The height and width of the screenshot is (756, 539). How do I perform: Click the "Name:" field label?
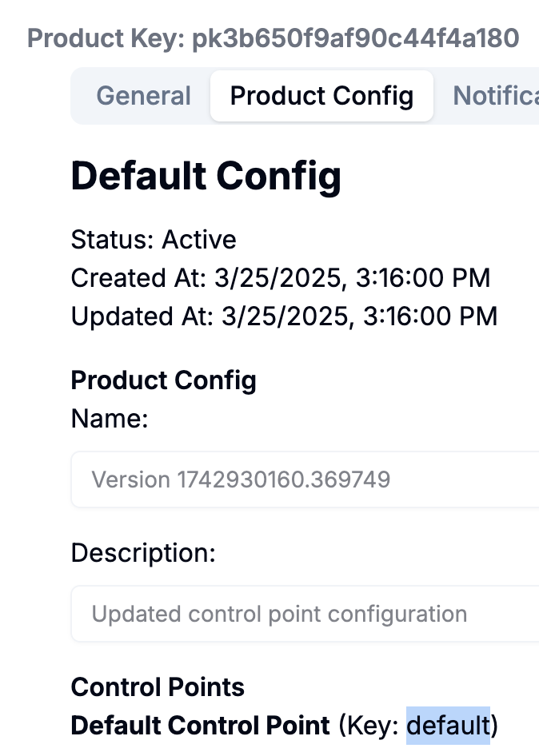(110, 418)
